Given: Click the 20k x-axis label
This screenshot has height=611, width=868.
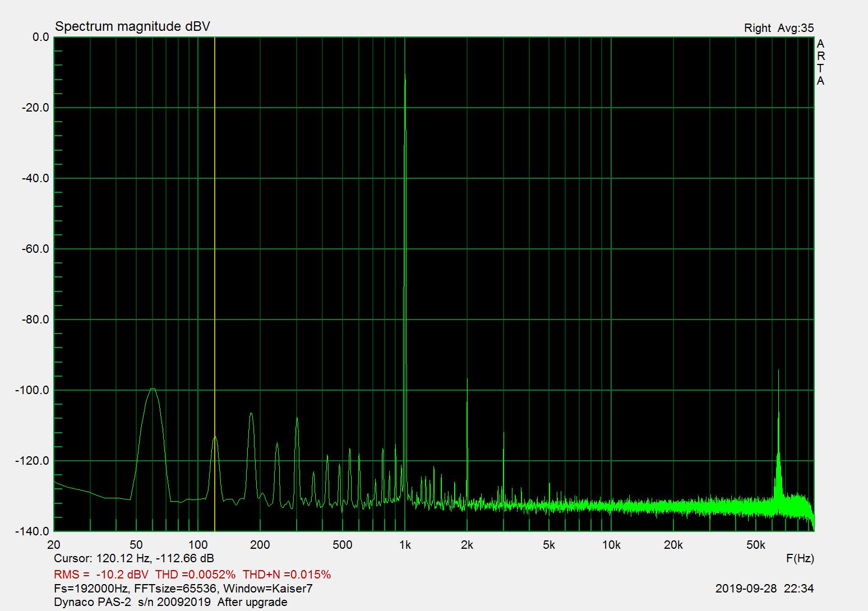Looking at the screenshot, I should (x=673, y=545).
